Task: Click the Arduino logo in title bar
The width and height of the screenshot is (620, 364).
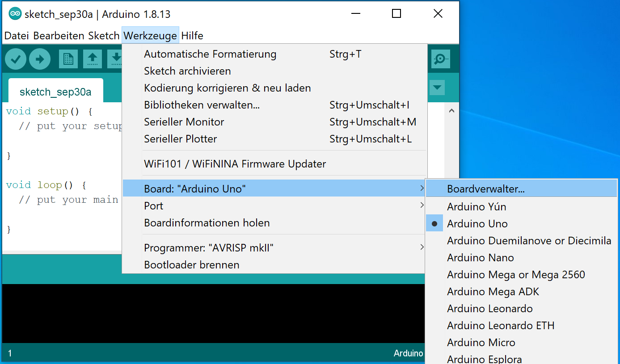Action: point(15,14)
